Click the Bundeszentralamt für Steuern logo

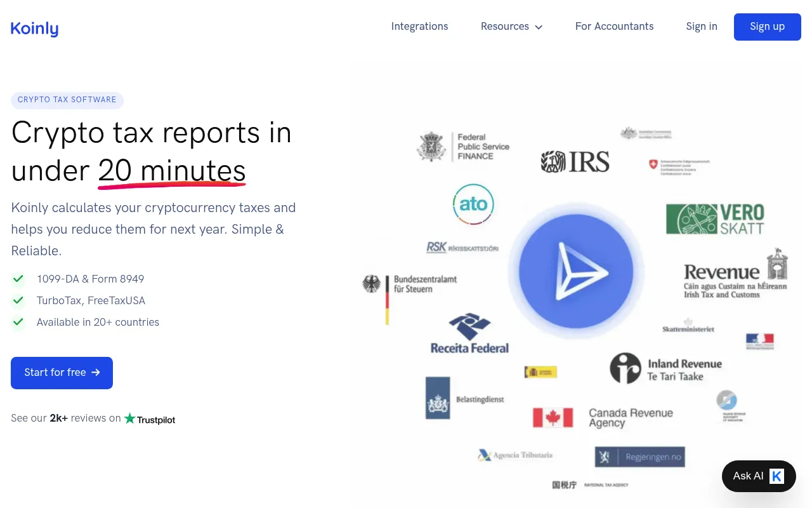(x=410, y=299)
